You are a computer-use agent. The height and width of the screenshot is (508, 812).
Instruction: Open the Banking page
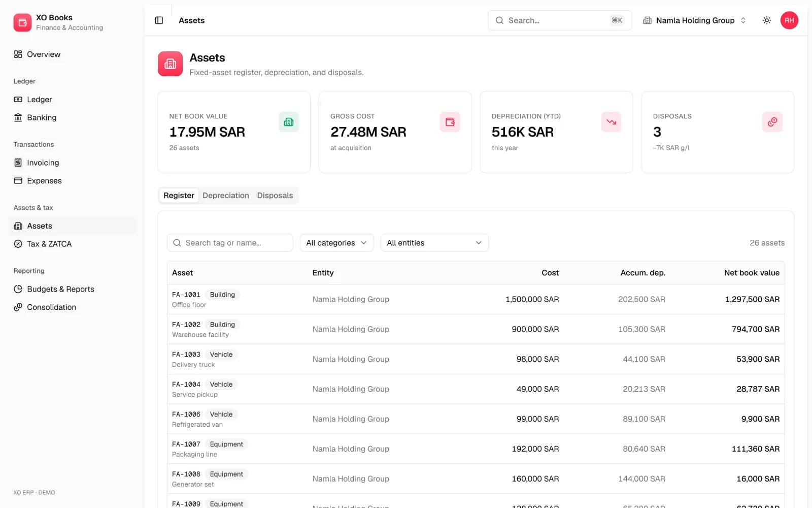(72, 117)
